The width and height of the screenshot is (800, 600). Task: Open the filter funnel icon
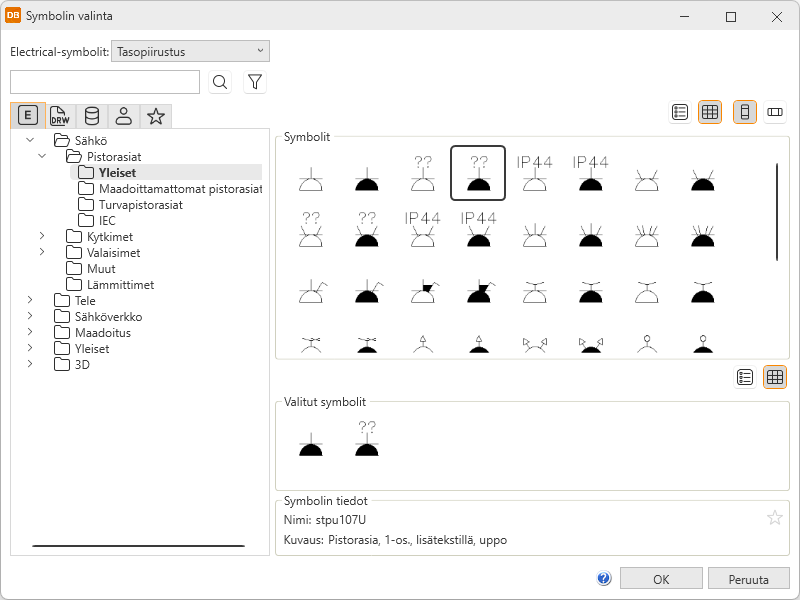coord(255,83)
